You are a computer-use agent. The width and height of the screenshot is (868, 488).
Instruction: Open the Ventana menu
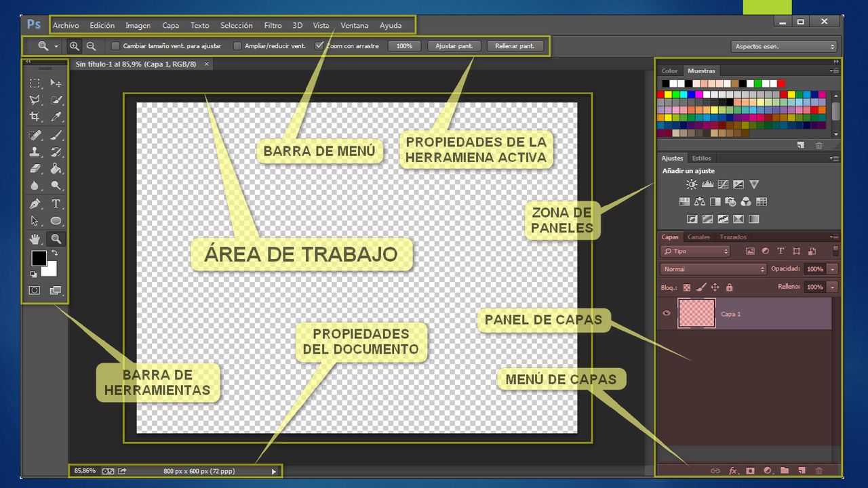(355, 26)
